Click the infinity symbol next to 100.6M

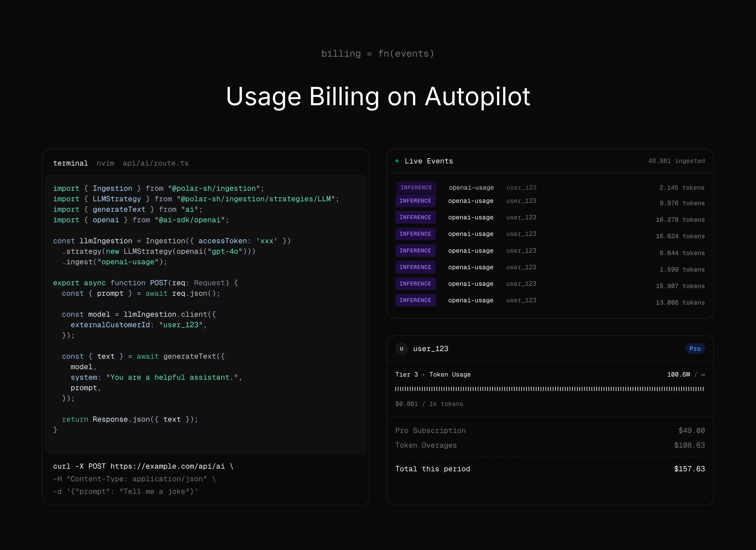[x=703, y=374]
